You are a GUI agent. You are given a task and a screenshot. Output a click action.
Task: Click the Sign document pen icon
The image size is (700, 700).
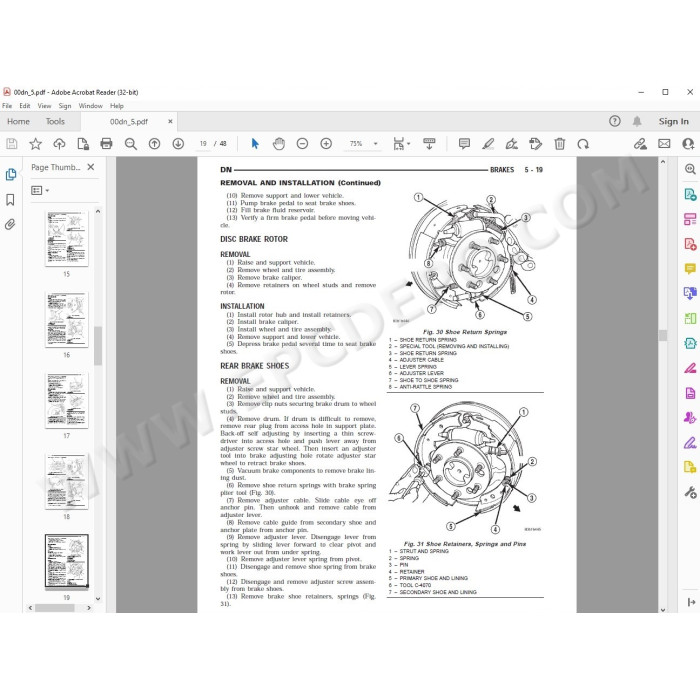click(512, 144)
